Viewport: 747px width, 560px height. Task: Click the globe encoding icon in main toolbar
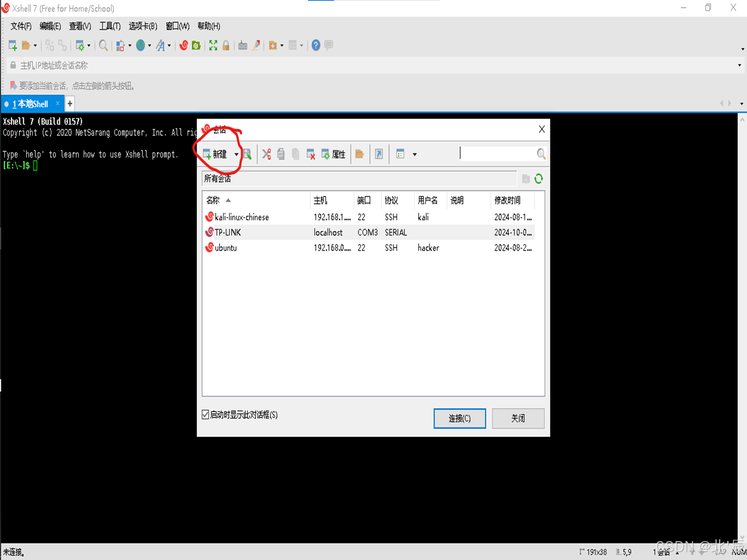coord(140,46)
